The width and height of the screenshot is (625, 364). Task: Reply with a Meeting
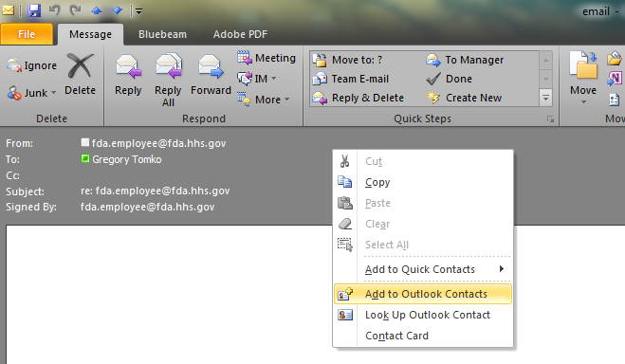pos(267,58)
